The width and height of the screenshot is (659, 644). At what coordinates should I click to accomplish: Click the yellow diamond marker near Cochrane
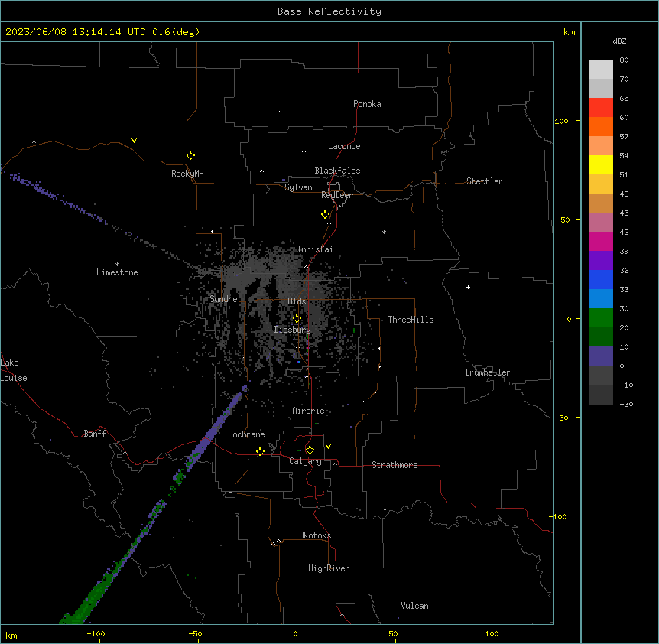(x=260, y=451)
